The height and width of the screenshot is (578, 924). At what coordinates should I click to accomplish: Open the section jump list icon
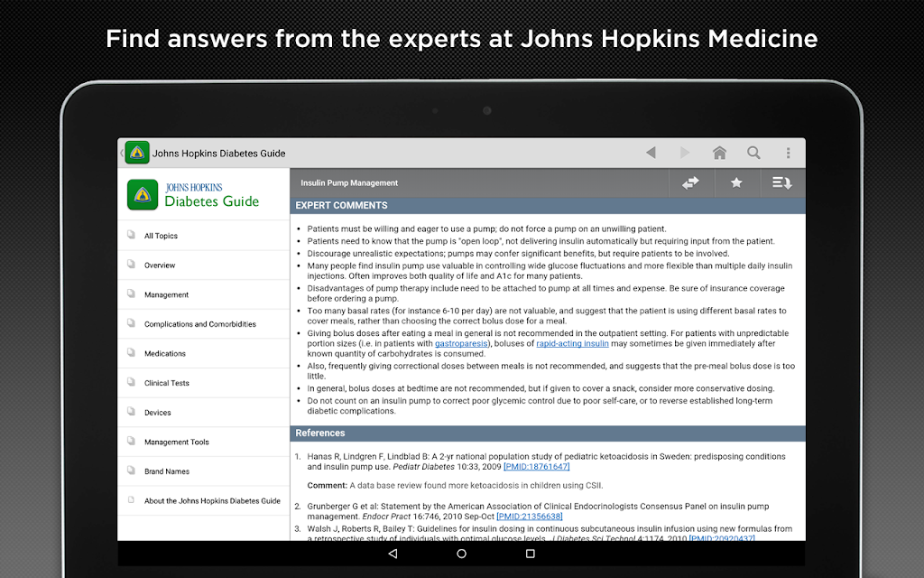point(781,182)
